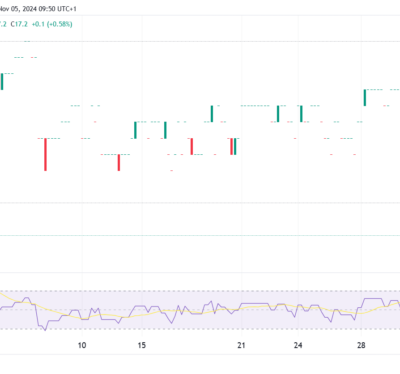
Task: Click the green candle directly above date 15
Action: pos(135,130)
